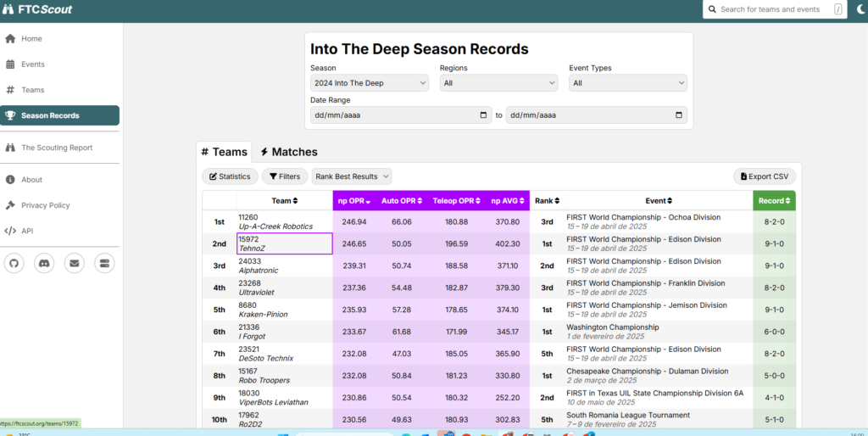Sort by np OPR column
This screenshot has height=436, width=868.
pyautogui.click(x=354, y=200)
